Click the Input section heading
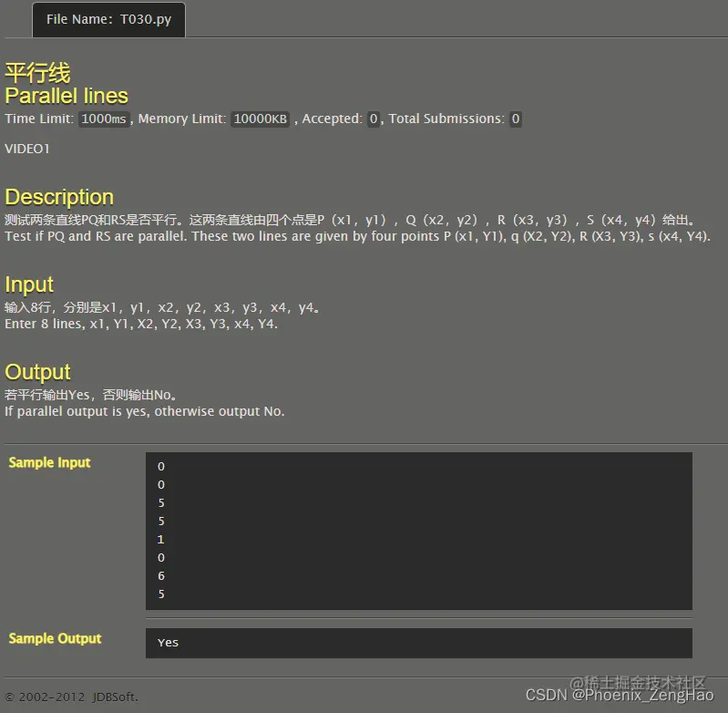Screen dimensions: 728x713 (x=29, y=284)
